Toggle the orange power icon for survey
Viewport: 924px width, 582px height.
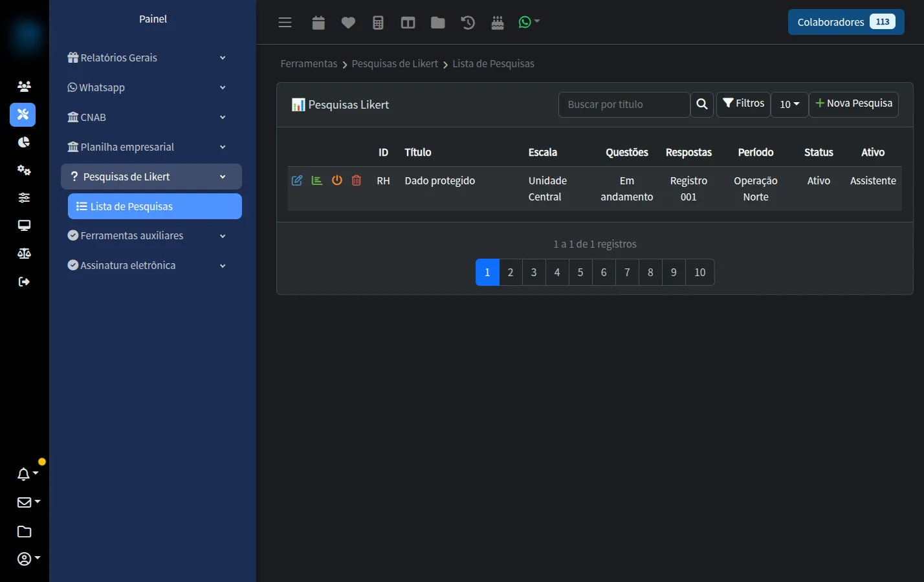[337, 180]
